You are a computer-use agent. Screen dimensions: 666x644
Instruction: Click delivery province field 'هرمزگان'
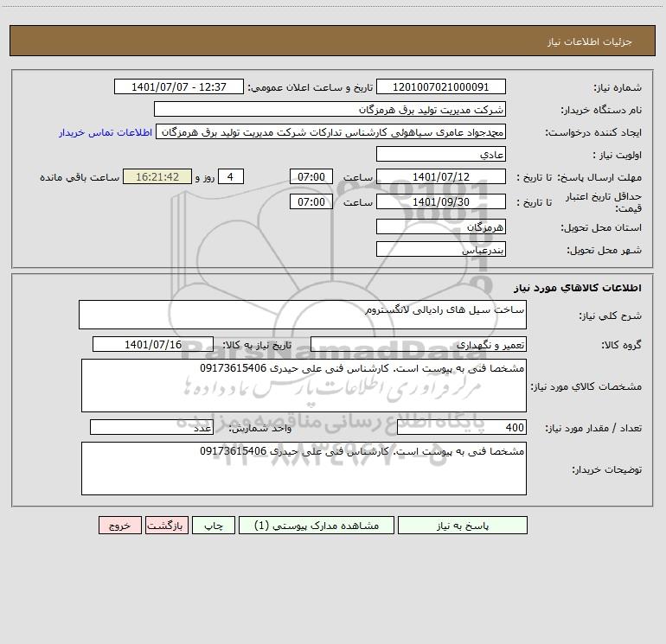[x=441, y=226]
